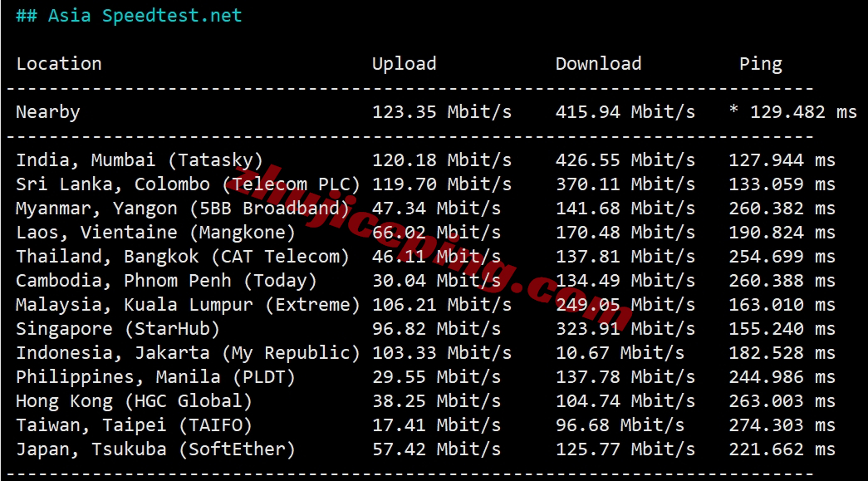Click the Upload column header

(405, 64)
